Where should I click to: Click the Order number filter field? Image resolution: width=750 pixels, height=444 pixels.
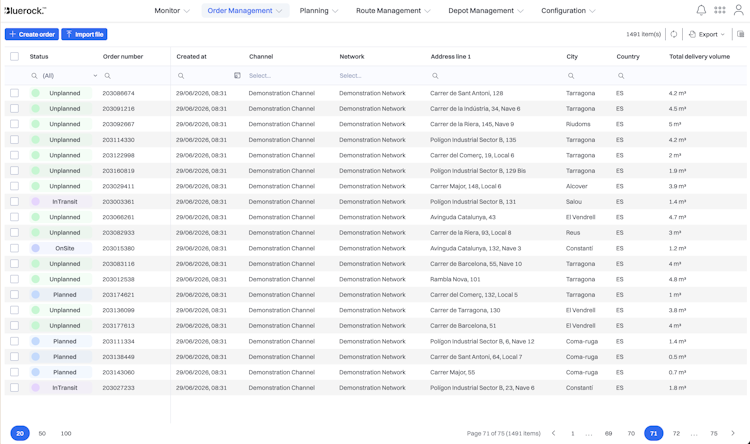(x=136, y=76)
